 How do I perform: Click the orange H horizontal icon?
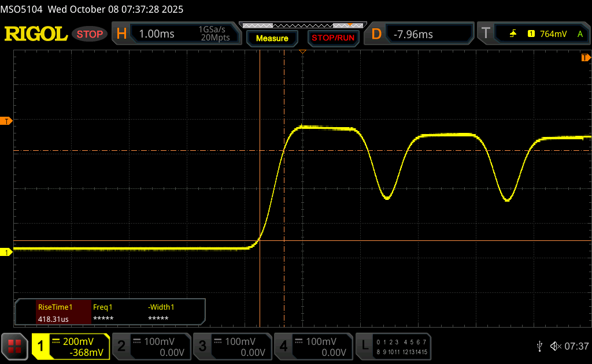click(x=121, y=34)
